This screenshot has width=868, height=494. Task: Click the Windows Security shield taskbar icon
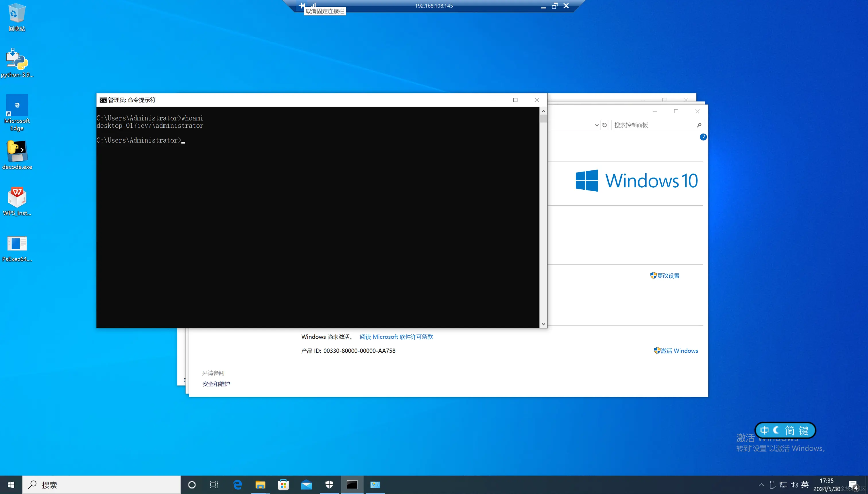pyautogui.click(x=329, y=485)
